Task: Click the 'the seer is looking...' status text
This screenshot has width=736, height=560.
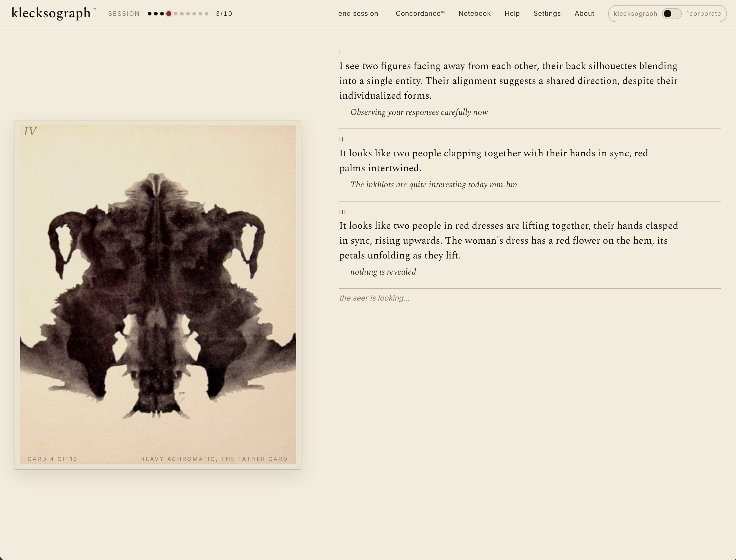Action: point(374,298)
